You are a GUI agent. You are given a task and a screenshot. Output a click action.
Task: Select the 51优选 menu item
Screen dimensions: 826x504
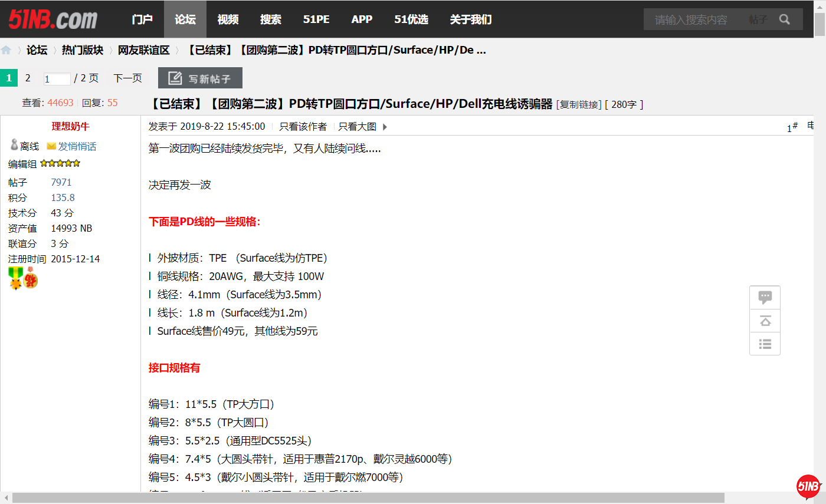(x=411, y=19)
